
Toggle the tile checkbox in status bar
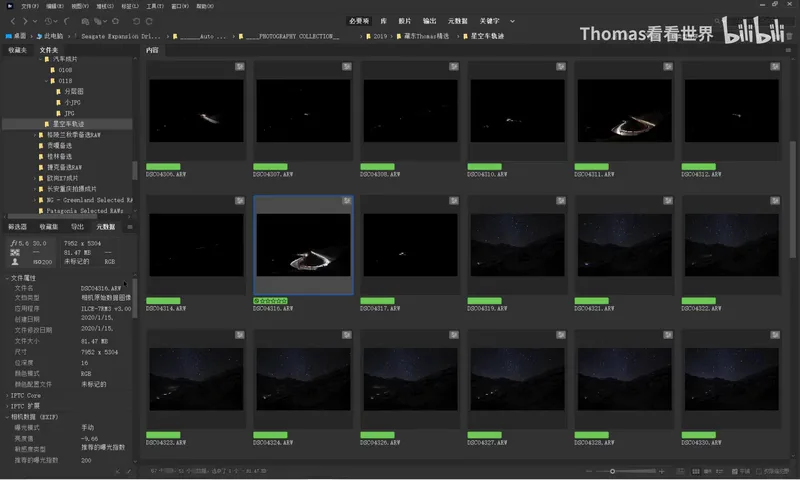[x=735, y=472]
